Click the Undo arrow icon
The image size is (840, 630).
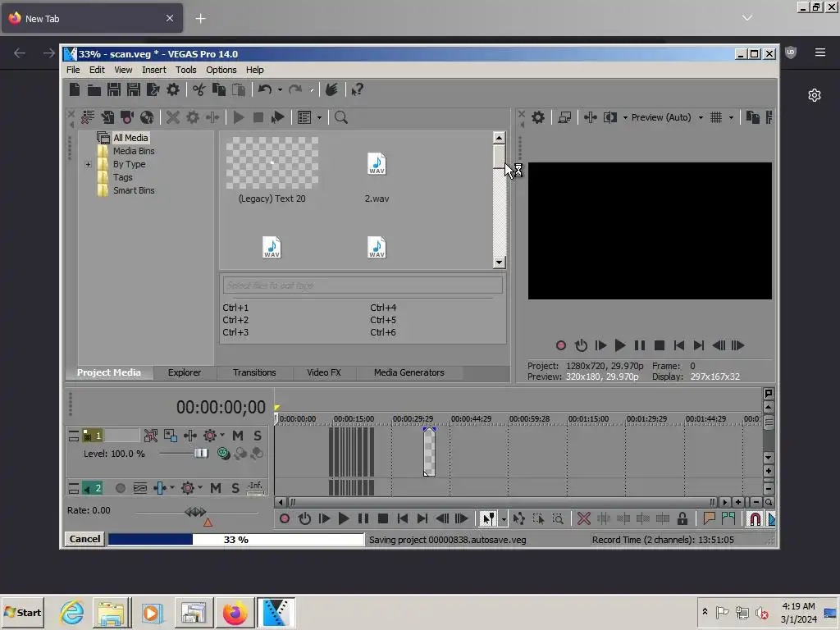click(265, 89)
